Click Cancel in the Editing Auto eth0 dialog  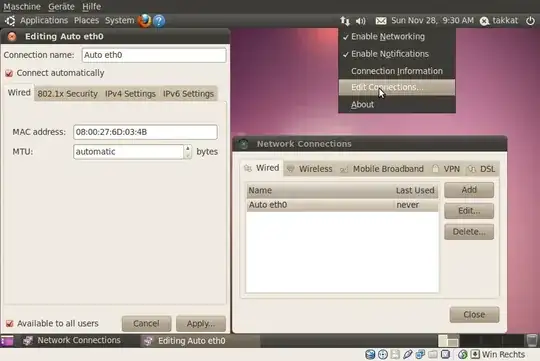coord(146,324)
